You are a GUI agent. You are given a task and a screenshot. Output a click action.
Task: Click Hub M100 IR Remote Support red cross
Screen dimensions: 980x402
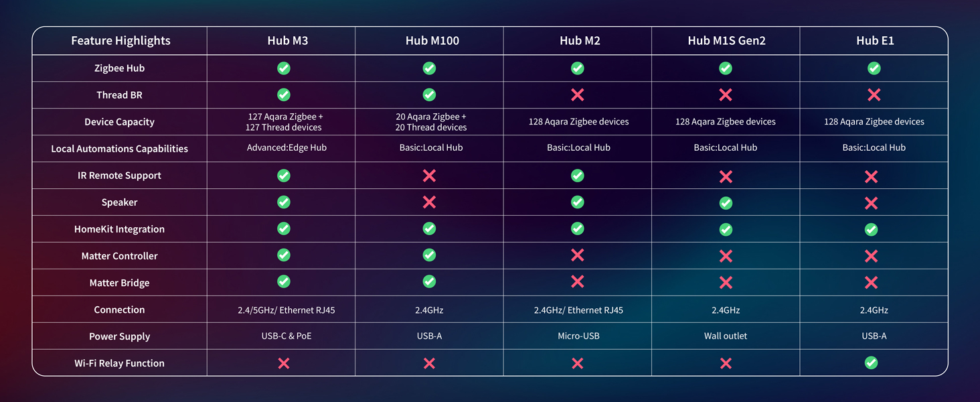click(x=429, y=176)
